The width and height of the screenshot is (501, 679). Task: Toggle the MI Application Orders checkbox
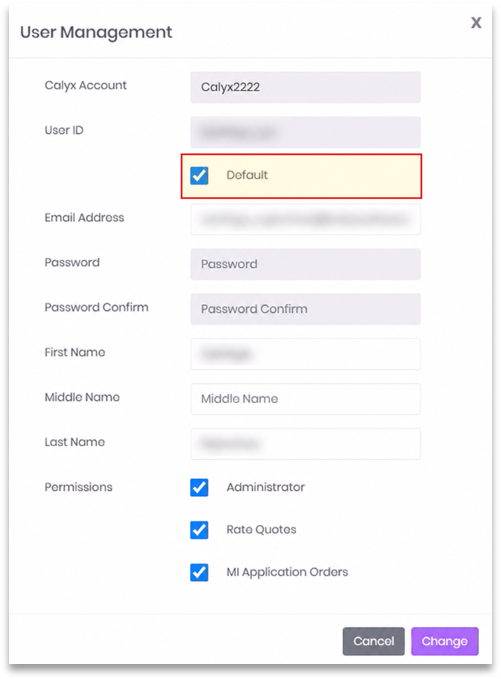point(199,572)
